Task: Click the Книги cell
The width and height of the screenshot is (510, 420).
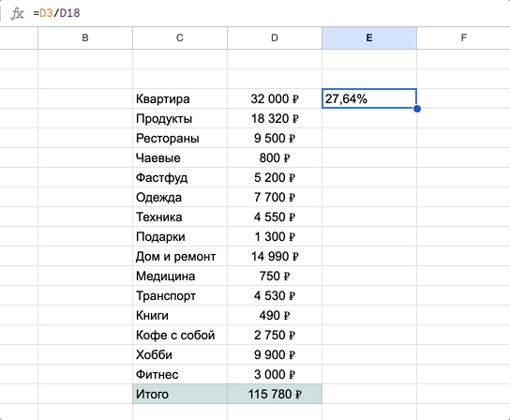Action: coord(180,315)
